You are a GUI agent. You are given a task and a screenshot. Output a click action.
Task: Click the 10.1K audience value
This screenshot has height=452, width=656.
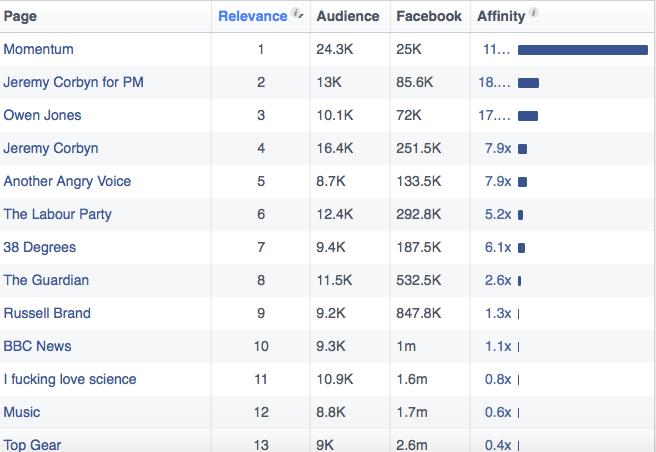point(335,115)
